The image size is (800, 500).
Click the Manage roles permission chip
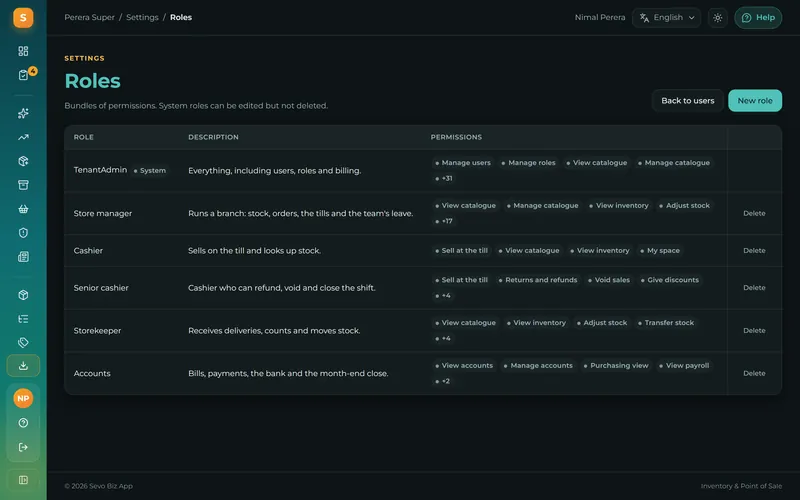(529, 163)
